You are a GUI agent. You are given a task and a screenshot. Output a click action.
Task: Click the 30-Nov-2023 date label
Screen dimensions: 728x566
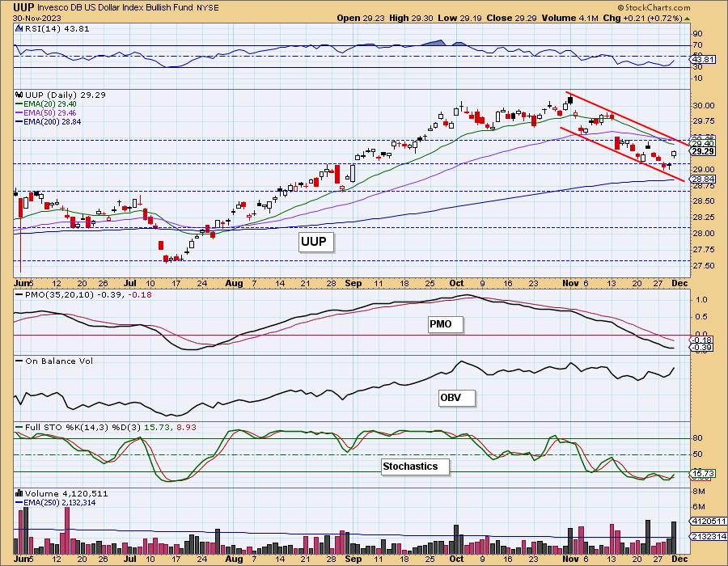coord(36,19)
